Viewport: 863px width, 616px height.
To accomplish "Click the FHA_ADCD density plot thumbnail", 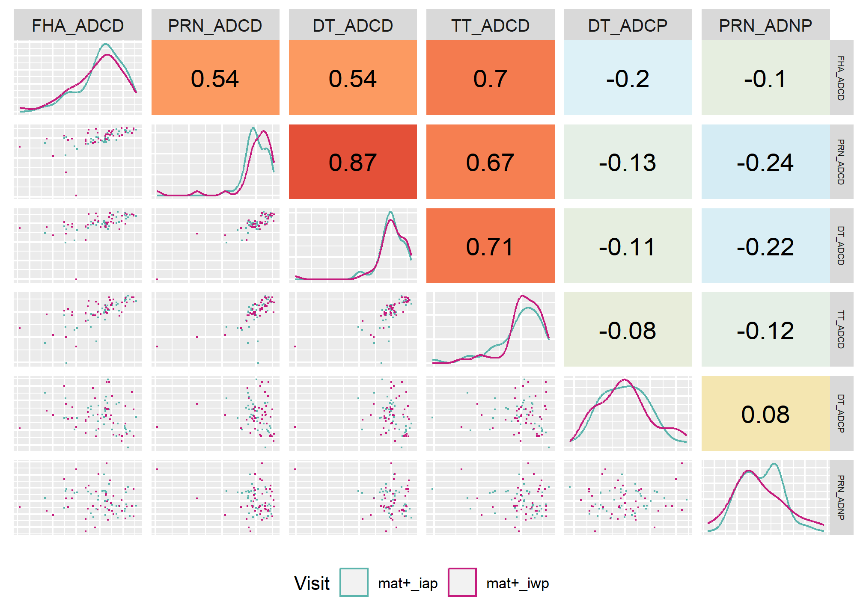I will coord(78,78).
